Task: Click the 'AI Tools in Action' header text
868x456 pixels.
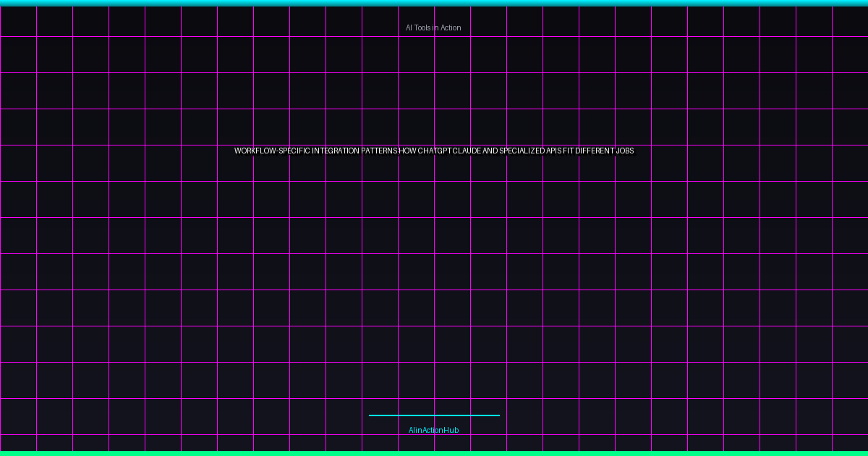Action: coord(433,28)
